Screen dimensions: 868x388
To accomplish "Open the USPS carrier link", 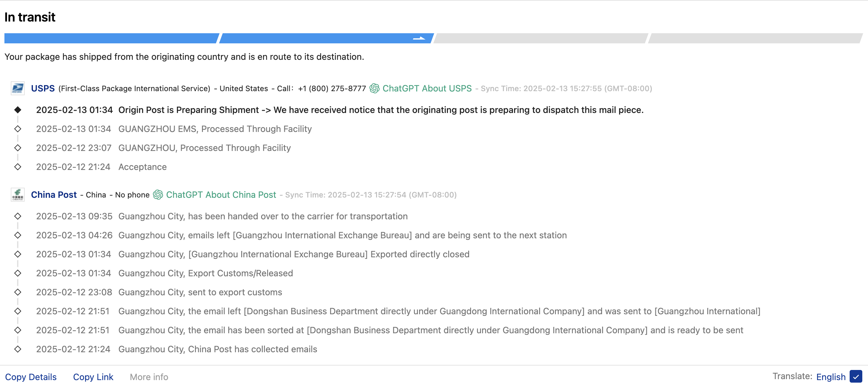I will [43, 89].
